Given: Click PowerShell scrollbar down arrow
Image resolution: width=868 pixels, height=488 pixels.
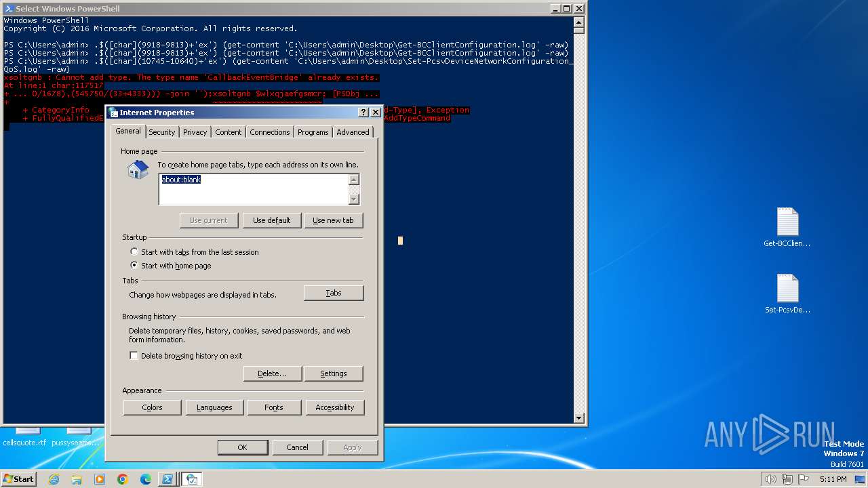Looking at the screenshot, I should click(579, 418).
